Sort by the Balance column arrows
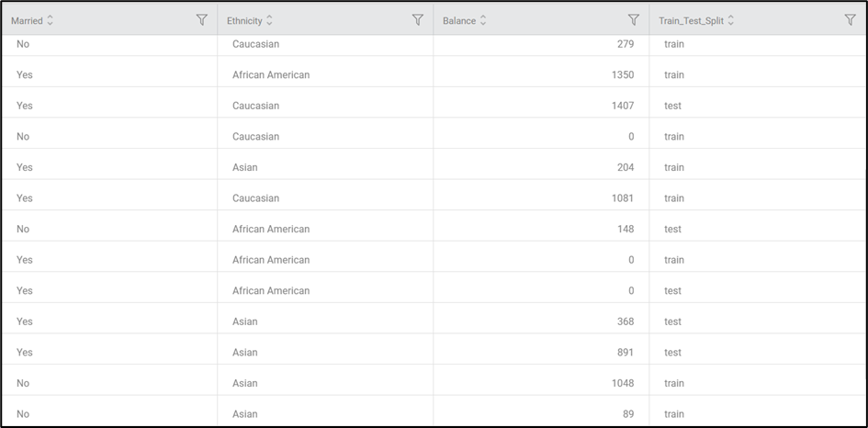The width and height of the screenshot is (868, 428). click(x=483, y=20)
